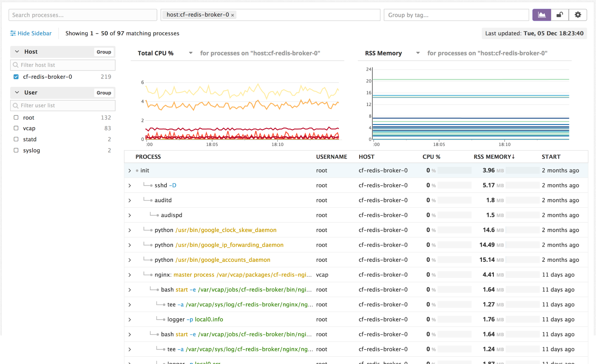Open the settings gear icon
Image resolution: width=596 pixels, height=364 pixels.
[578, 15]
